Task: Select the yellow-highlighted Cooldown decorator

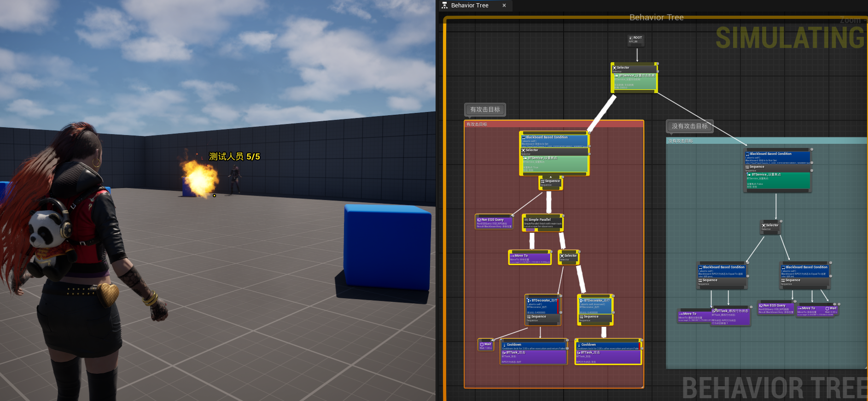Action: click(608, 346)
